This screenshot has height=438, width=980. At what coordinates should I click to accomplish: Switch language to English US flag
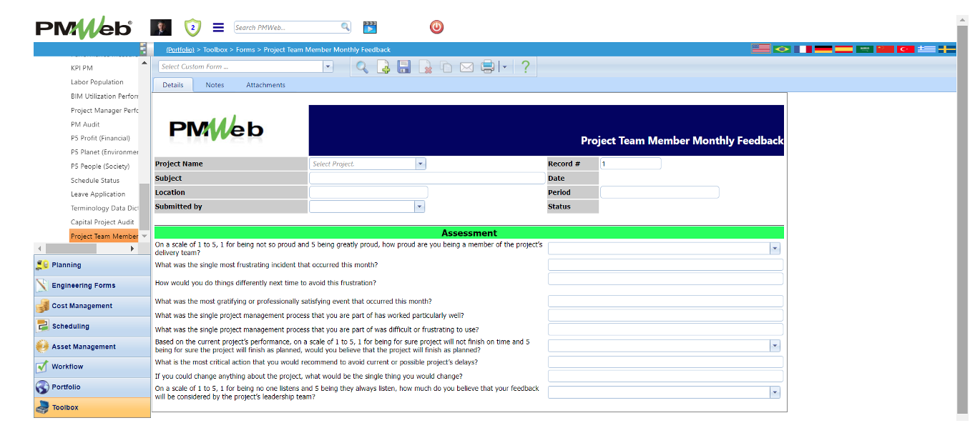[760, 49]
